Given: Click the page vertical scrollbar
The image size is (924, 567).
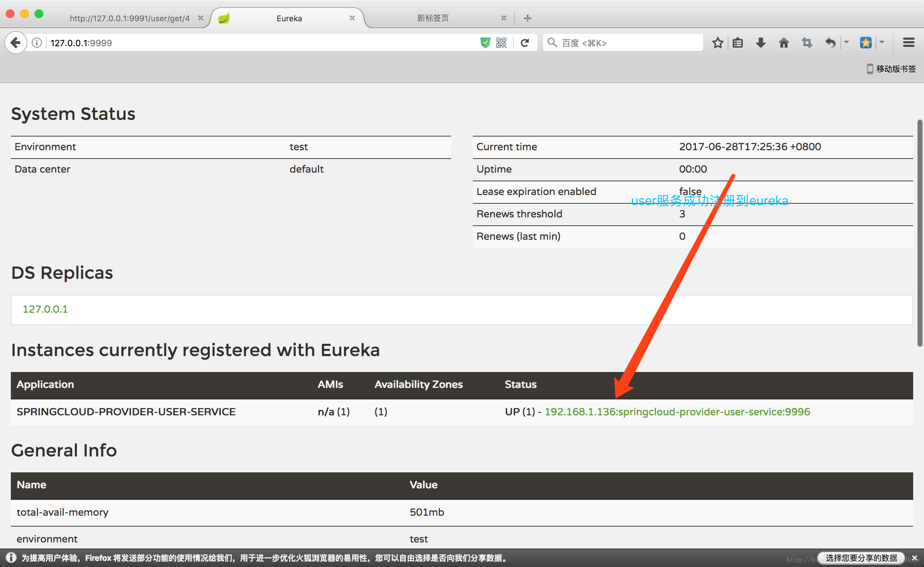Looking at the screenshot, I should (x=920, y=233).
